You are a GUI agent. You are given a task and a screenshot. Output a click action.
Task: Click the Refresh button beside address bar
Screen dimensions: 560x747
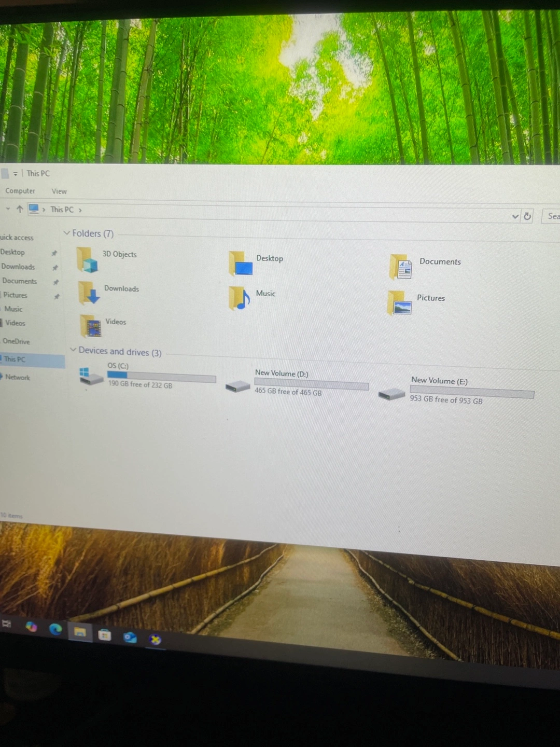coord(527,216)
